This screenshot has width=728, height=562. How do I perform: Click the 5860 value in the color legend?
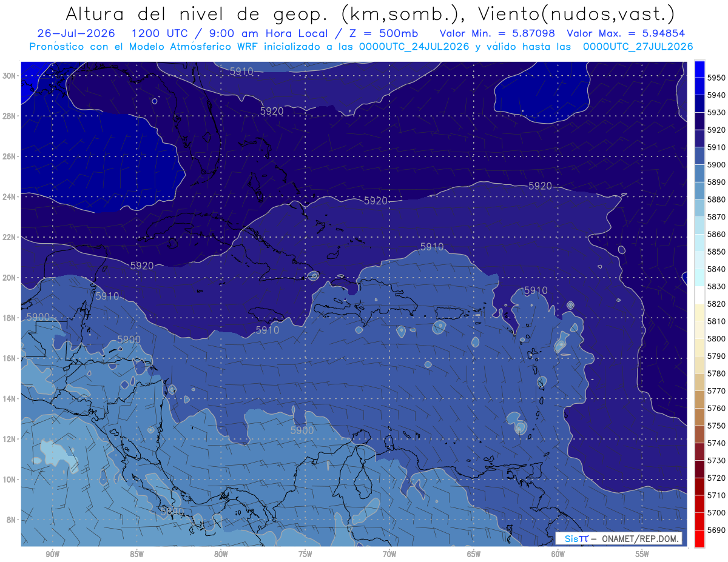click(x=716, y=234)
